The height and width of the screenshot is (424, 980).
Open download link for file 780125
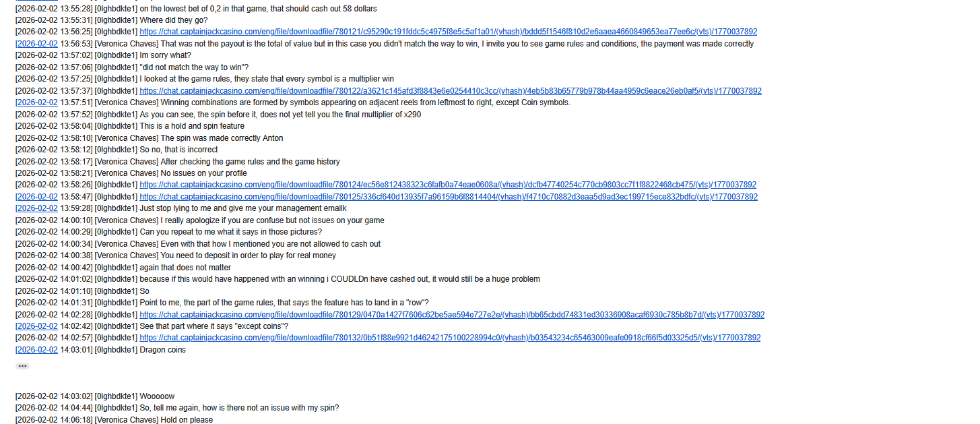tap(449, 197)
